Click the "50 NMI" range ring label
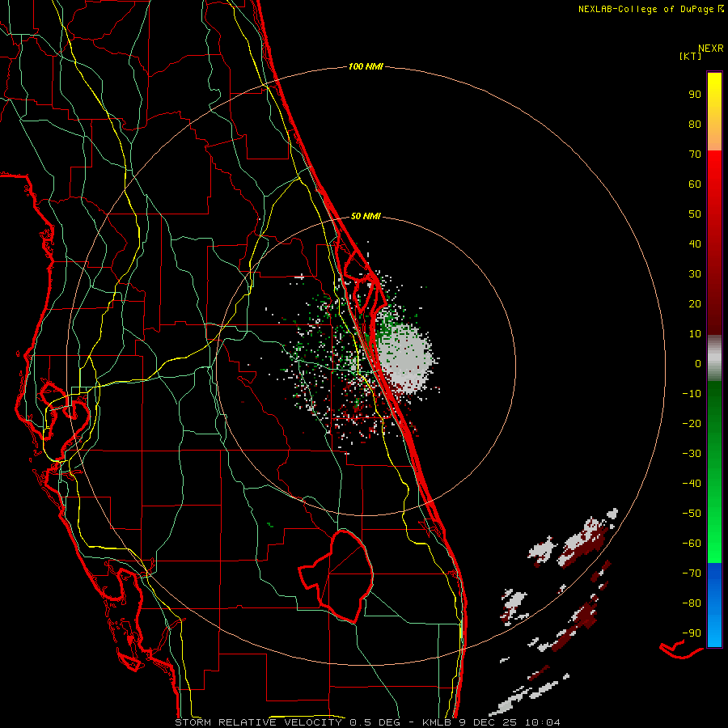Image resolution: width=728 pixels, height=728 pixels. coord(366,216)
